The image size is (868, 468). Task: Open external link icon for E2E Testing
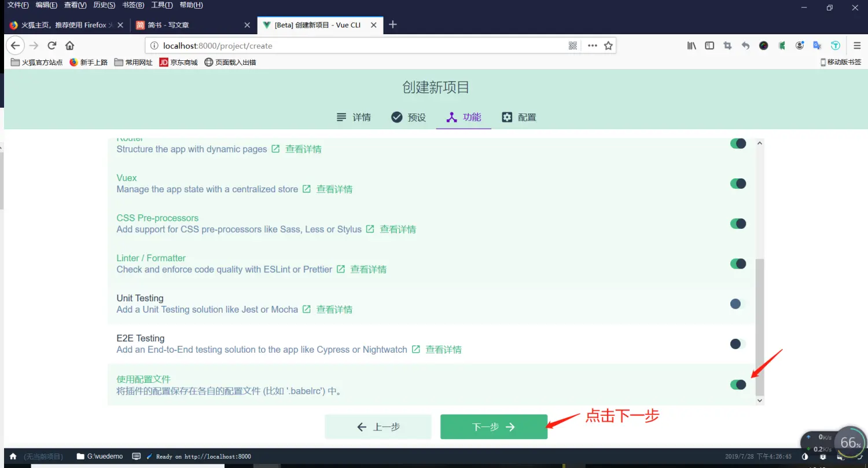(416, 349)
